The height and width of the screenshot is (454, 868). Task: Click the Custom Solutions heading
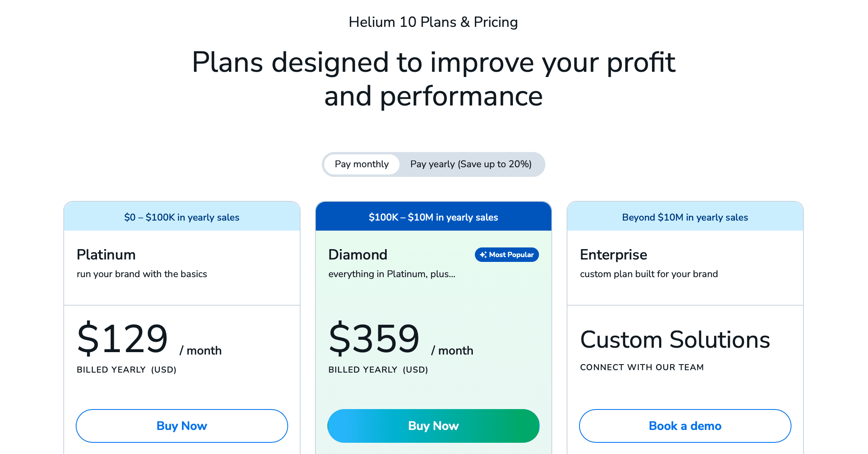click(x=675, y=340)
